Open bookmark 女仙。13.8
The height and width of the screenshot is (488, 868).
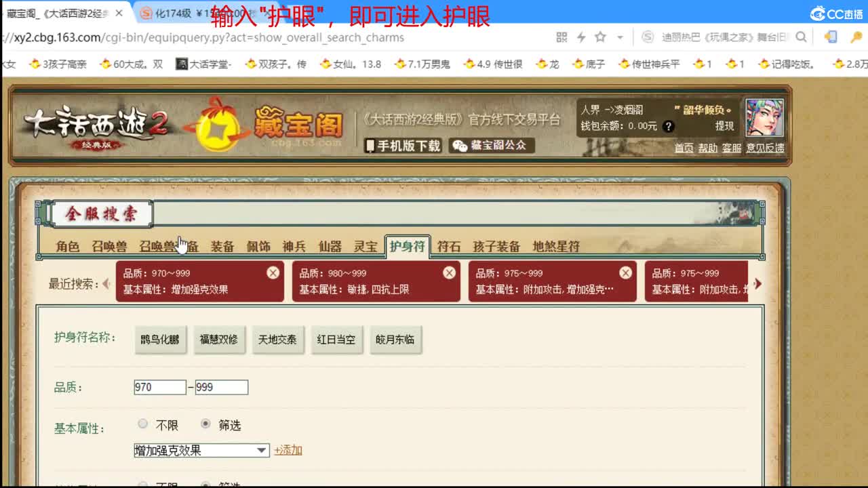(x=350, y=64)
